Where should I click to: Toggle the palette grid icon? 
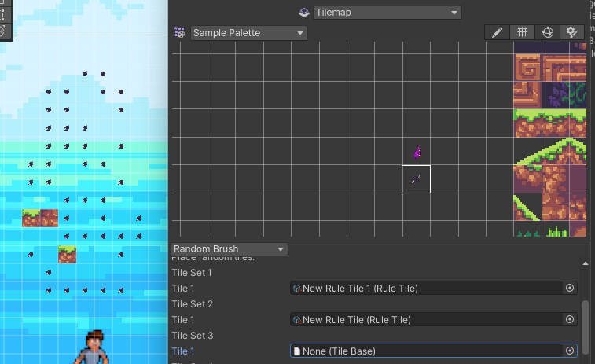tap(522, 32)
